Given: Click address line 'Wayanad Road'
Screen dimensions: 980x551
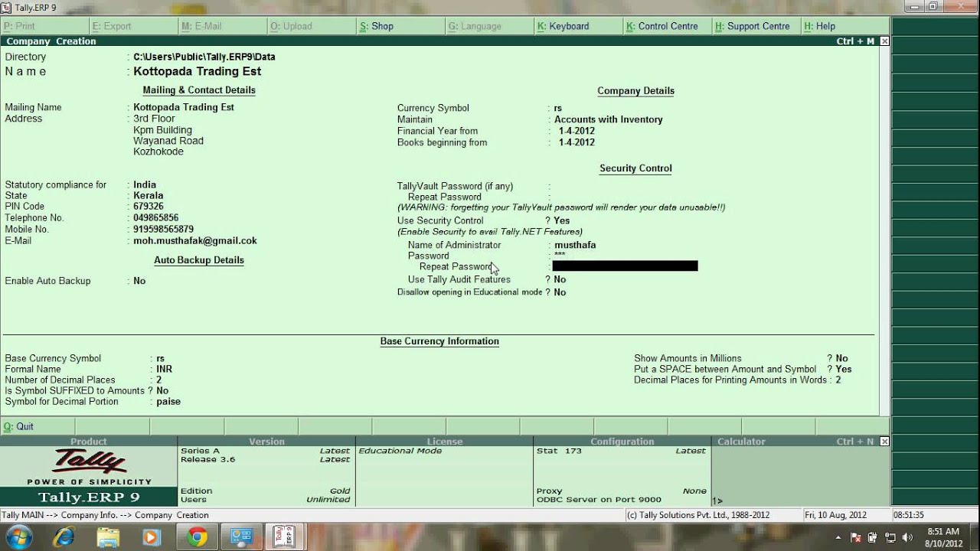Looking at the screenshot, I should tap(168, 141).
